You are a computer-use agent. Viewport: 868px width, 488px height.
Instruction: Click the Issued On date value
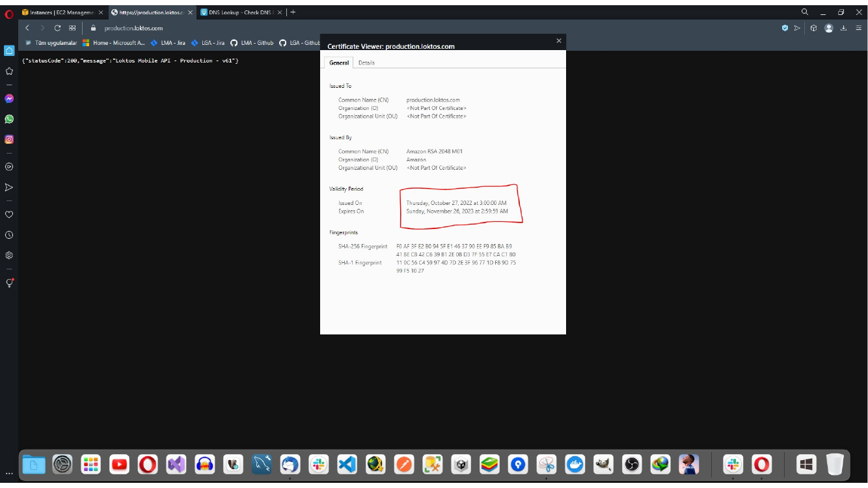point(456,203)
